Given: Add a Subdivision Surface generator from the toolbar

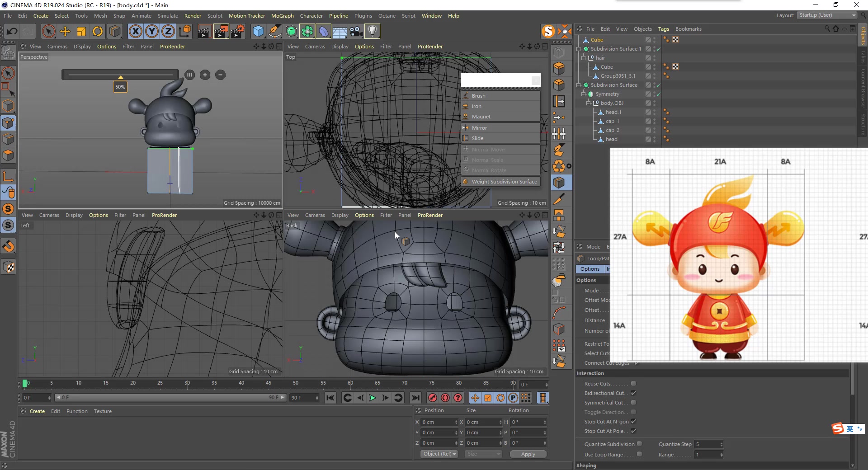Looking at the screenshot, I should pos(292,31).
